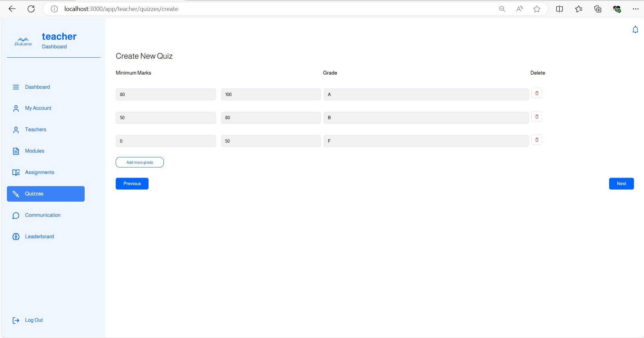
Task: Click minimum marks field showing 80
Action: (x=165, y=94)
